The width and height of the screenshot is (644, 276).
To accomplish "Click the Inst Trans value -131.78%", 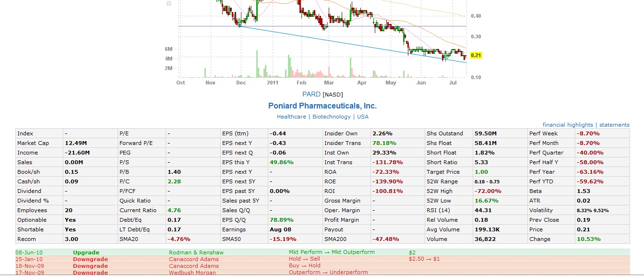I will 387,162.
